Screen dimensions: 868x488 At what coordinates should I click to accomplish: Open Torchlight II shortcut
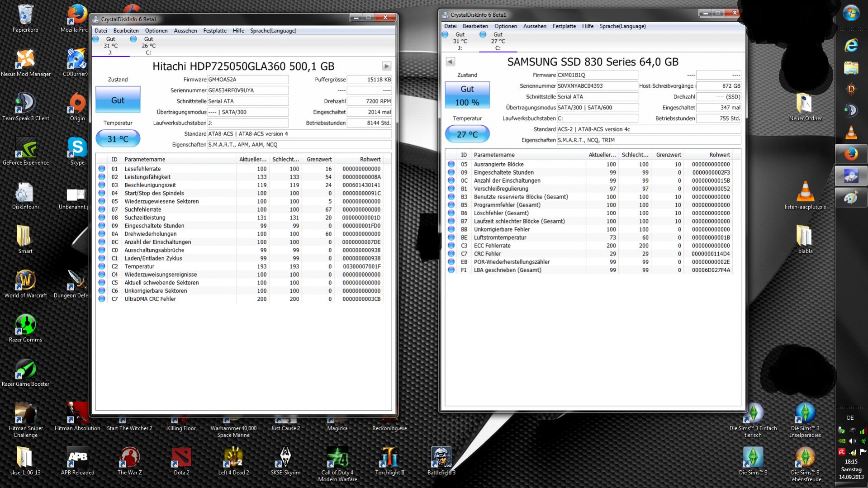point(389,461)
